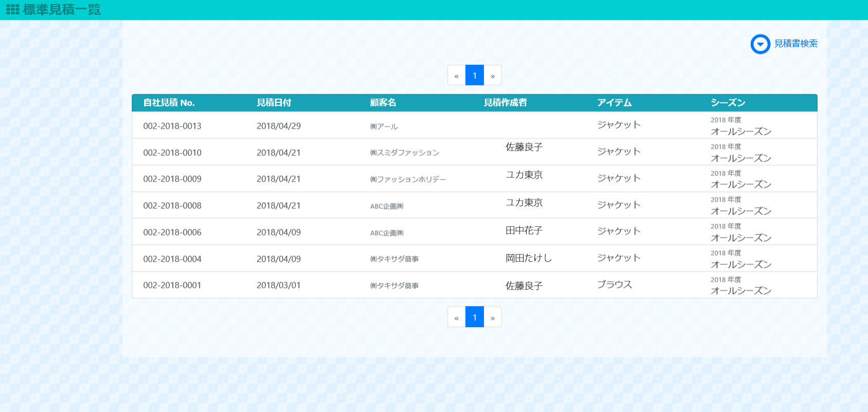Click the date 2018/04/29
The image size is (868, 412).
coord(279,126)
